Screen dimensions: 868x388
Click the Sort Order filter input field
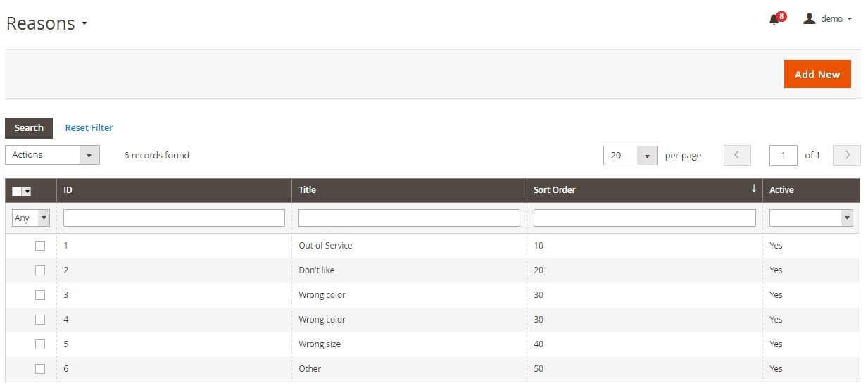click(645, 218)
